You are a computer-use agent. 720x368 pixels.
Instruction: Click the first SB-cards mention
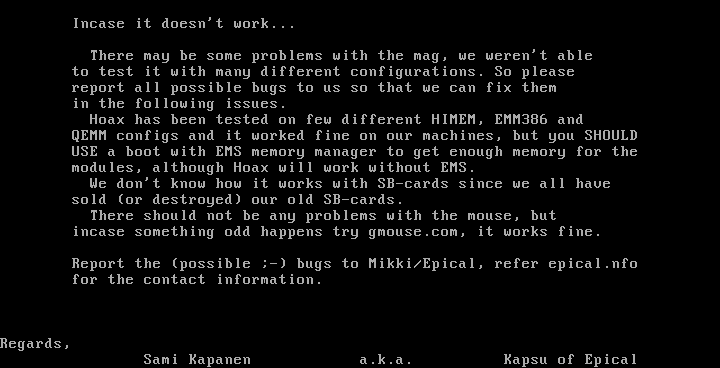coord(413,183)
